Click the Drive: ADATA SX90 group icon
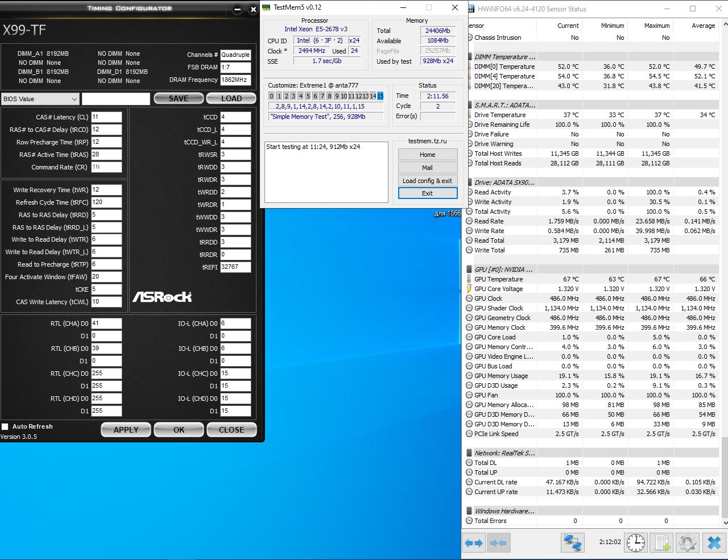 [x=470, y=182]
